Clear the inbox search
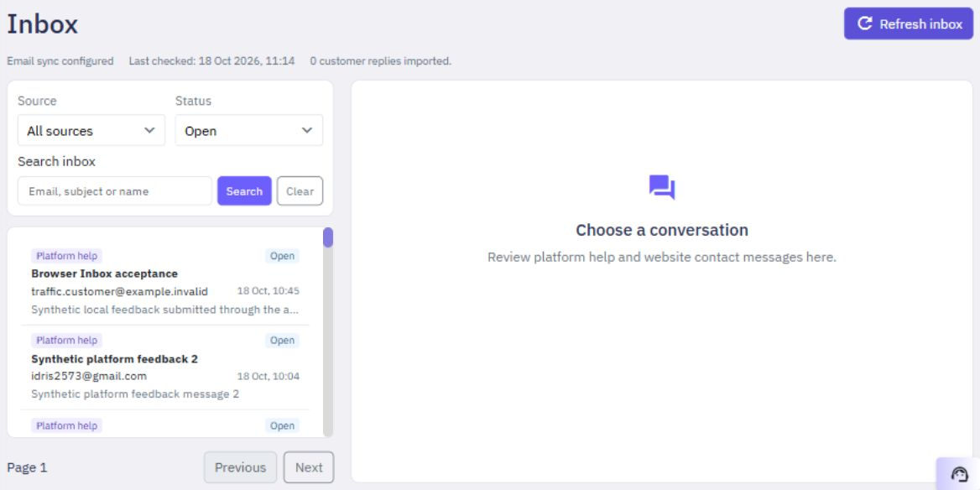The height and width of the screenshot is (490, 980). (300, 191)
